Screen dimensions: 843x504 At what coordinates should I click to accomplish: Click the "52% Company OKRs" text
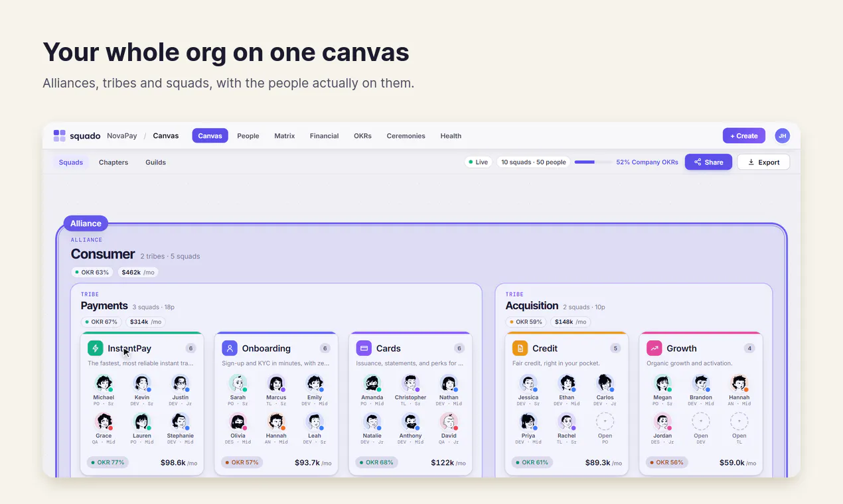point(647,162)
